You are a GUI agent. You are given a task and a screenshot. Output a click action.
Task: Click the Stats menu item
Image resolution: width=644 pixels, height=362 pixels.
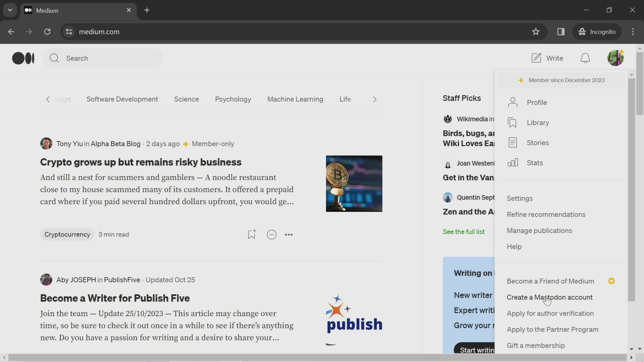click(x=535, y=163)
